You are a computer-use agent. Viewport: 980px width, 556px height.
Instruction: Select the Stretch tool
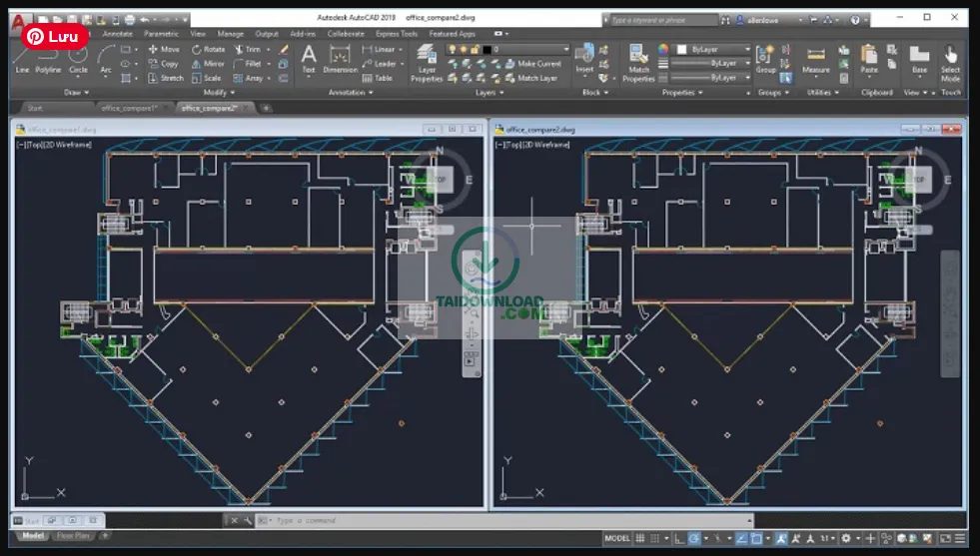click(x=166, y=78)
